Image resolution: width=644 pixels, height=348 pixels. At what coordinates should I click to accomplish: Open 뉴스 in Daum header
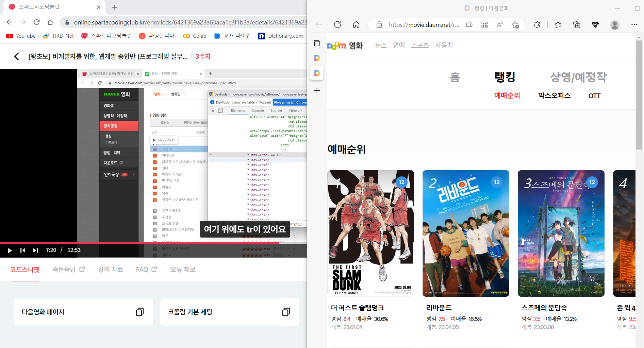point(381,45)
